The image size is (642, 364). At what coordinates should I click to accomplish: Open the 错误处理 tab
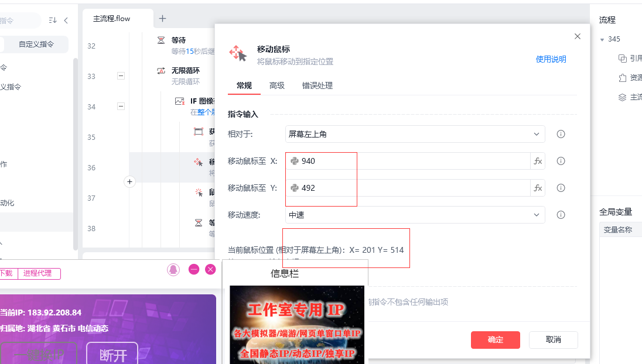click(317, 85)
